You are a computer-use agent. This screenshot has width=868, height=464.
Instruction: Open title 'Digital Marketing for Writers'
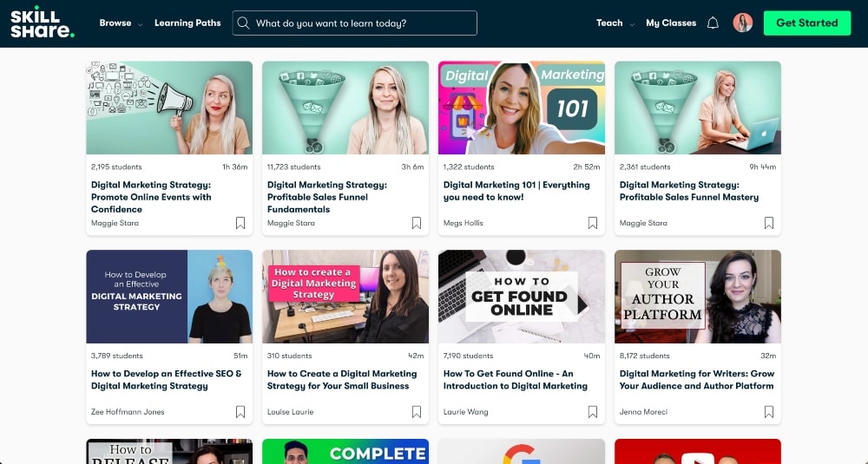(x=697, y=380)
